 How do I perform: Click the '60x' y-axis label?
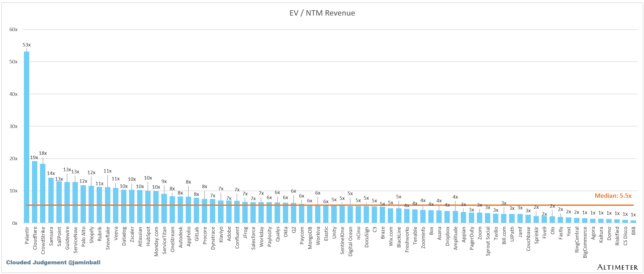point(13,30)
